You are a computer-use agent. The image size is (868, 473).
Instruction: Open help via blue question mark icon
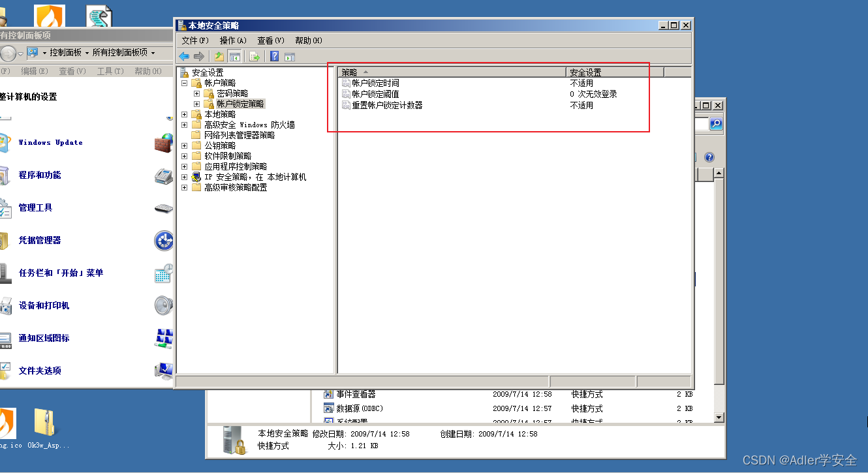[x=275, y=57]
